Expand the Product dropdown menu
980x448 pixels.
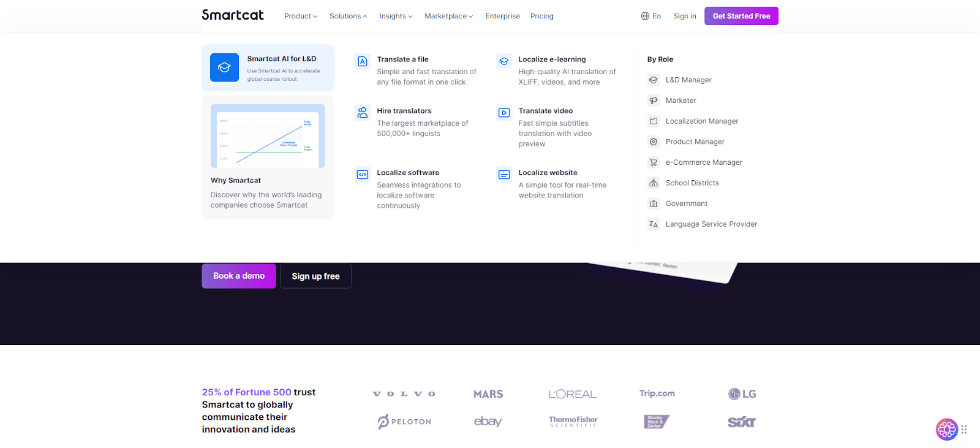[301, 16]
